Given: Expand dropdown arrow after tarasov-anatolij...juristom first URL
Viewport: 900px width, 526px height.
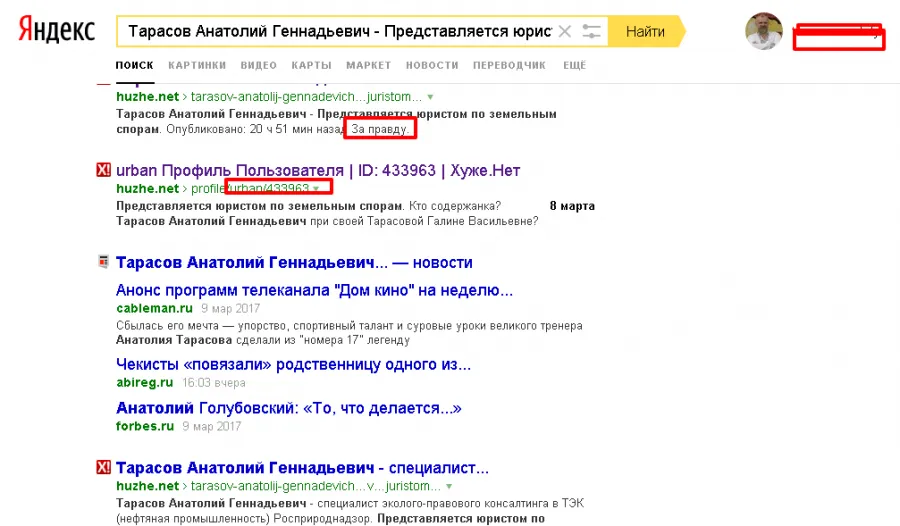Looking at the screenshot, I should coord(430,97).
